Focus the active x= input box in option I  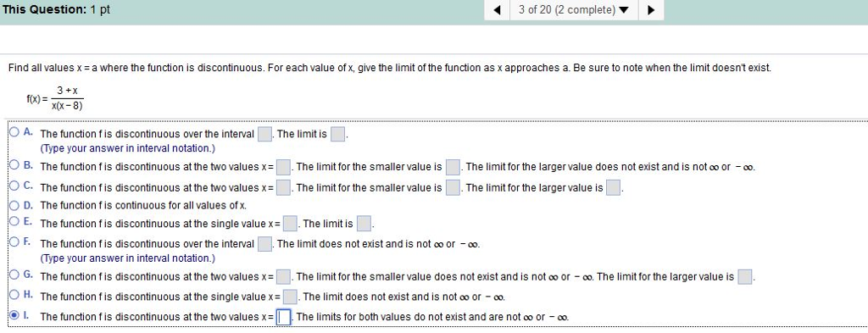283,317
